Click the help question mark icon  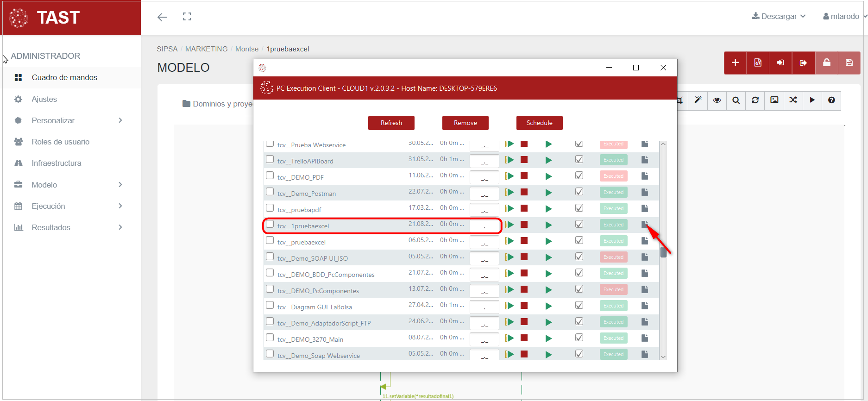[x=831, y=100]
